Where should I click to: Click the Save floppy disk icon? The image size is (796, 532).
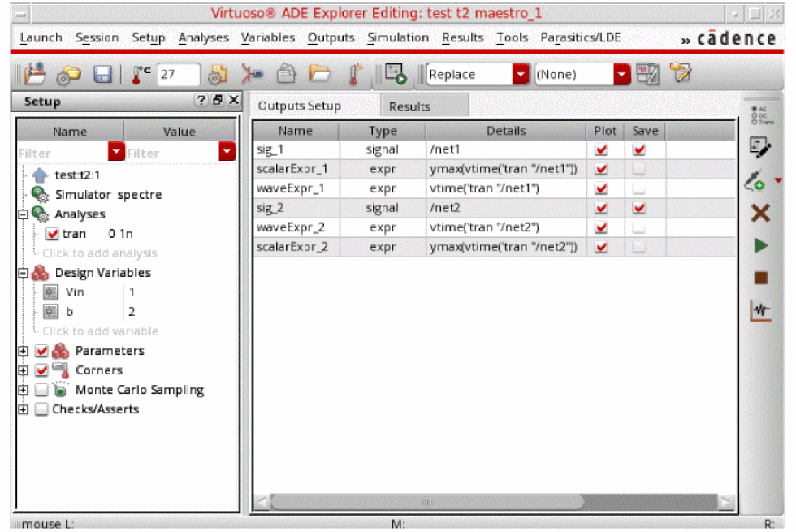[x=103, y=75]
